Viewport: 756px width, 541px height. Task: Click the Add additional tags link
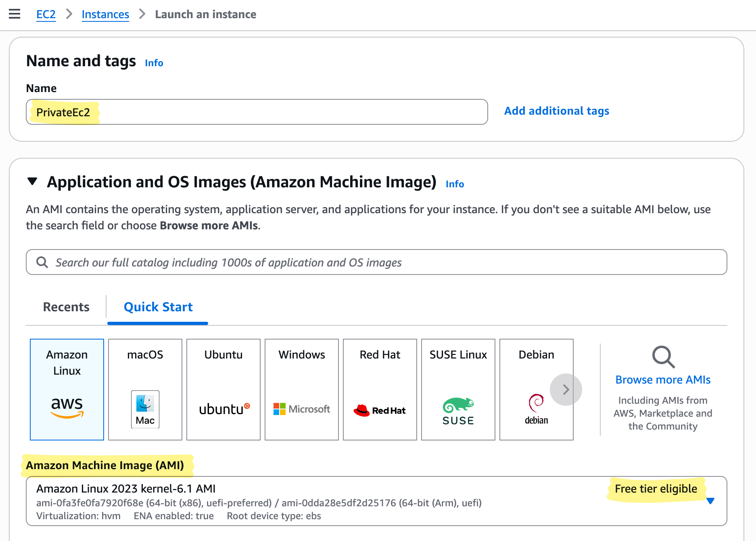coord(556,111)
